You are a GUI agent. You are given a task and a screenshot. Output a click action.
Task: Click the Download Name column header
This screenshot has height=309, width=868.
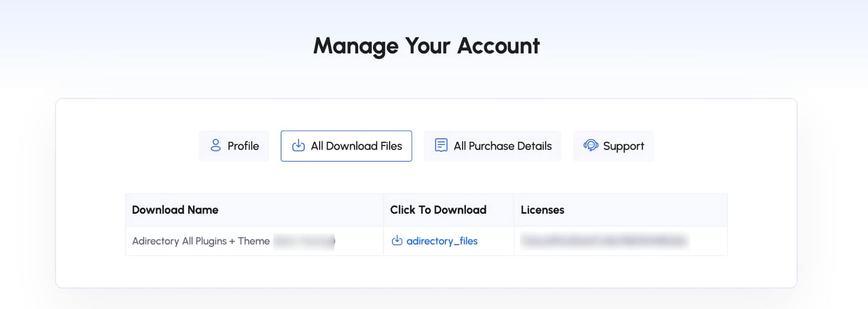[175, 209]
